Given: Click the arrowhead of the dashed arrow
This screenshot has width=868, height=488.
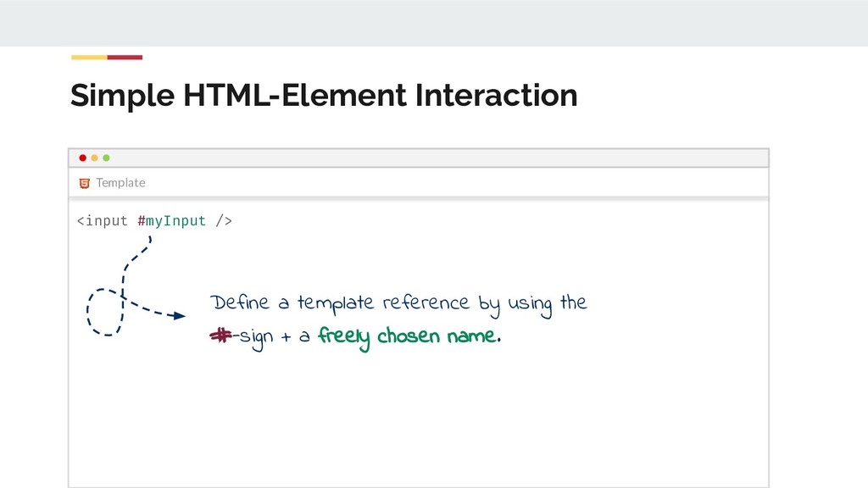Looking at the screenshot, I should pos(178,316).
